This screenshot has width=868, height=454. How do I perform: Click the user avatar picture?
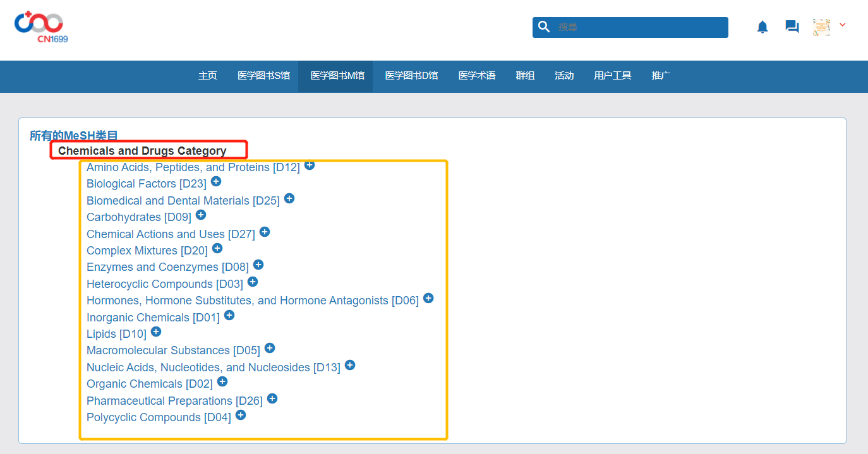pos(821,27)
